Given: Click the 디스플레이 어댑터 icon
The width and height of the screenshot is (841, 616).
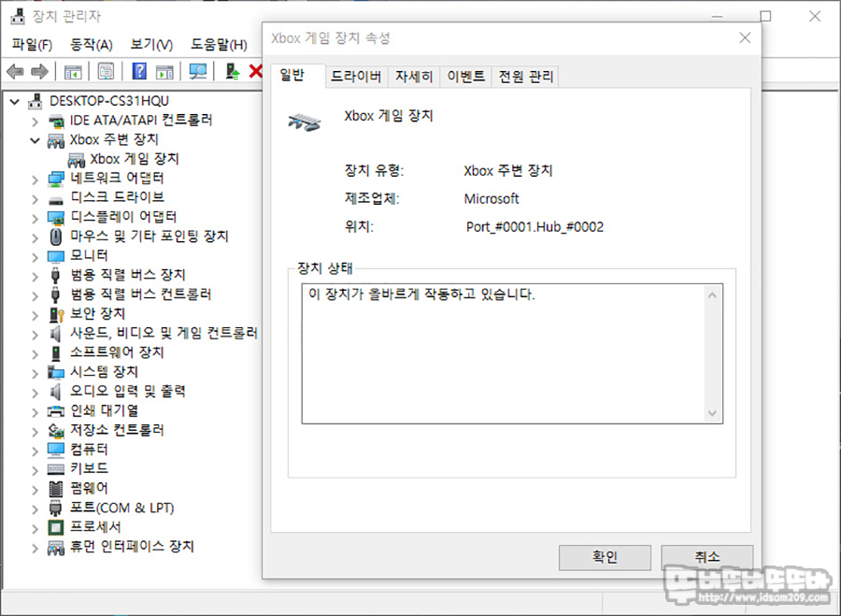Looking at the screenshot, I should pyautogui.click(x=56, y=217).
